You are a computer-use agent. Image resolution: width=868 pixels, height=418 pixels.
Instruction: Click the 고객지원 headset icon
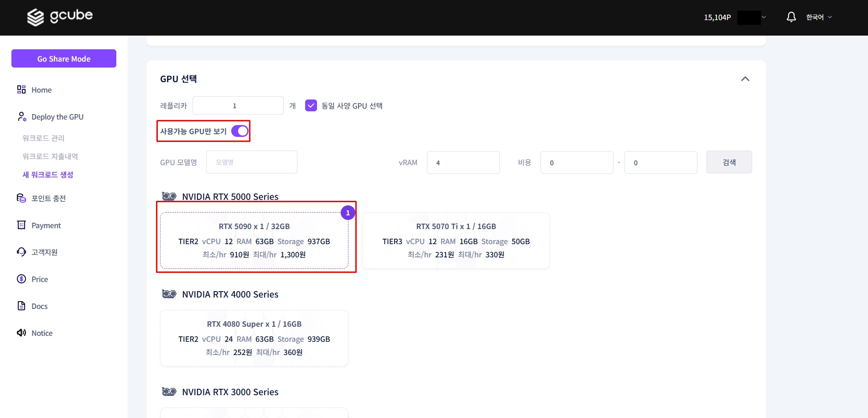[21, 252]
